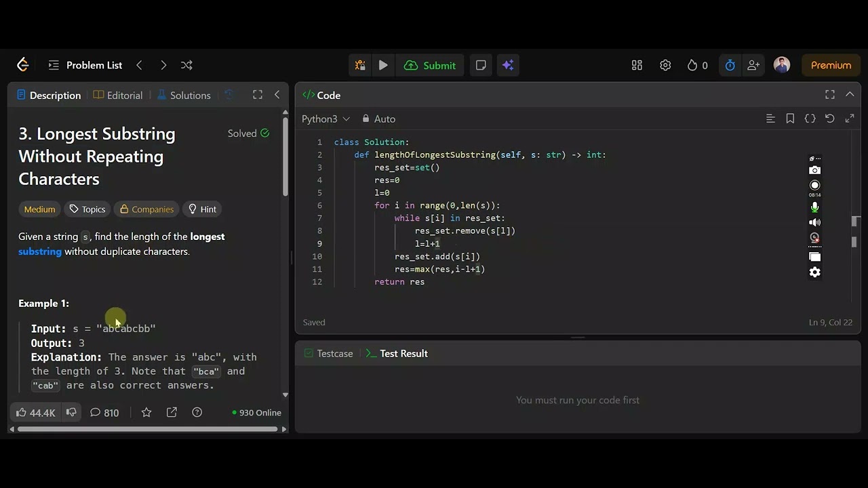Click the invite user icon

click(753, 65)
